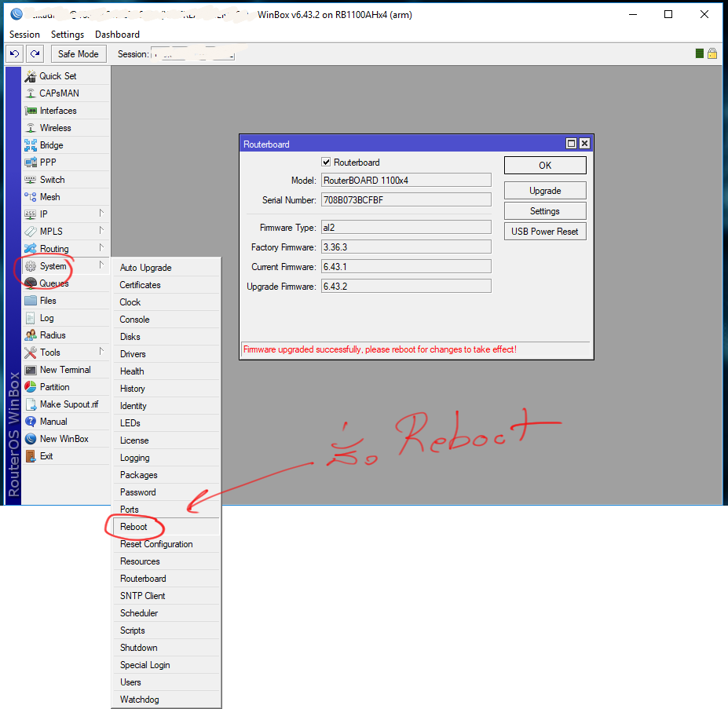Expand the System submenu arrow

(101, 265)
